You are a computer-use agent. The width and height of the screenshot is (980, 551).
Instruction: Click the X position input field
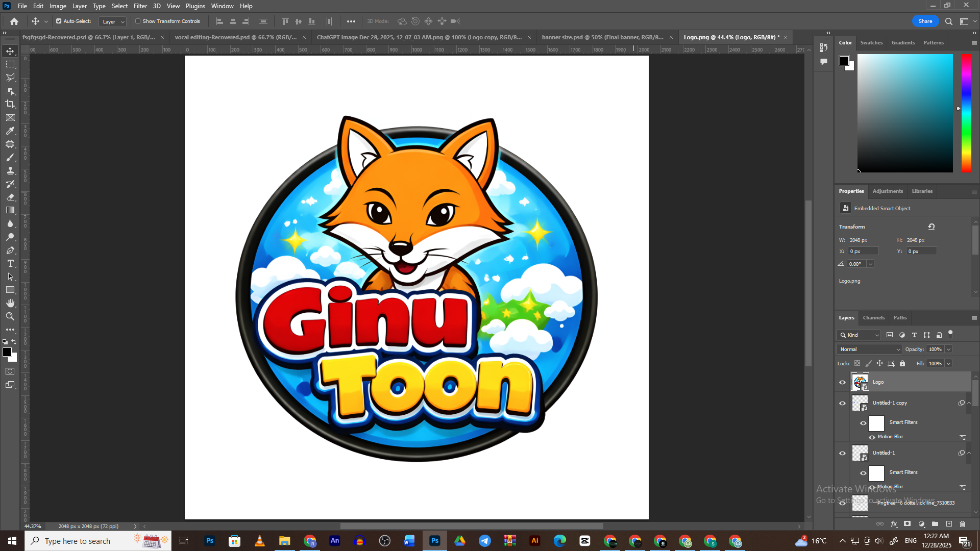click(863, 252)
